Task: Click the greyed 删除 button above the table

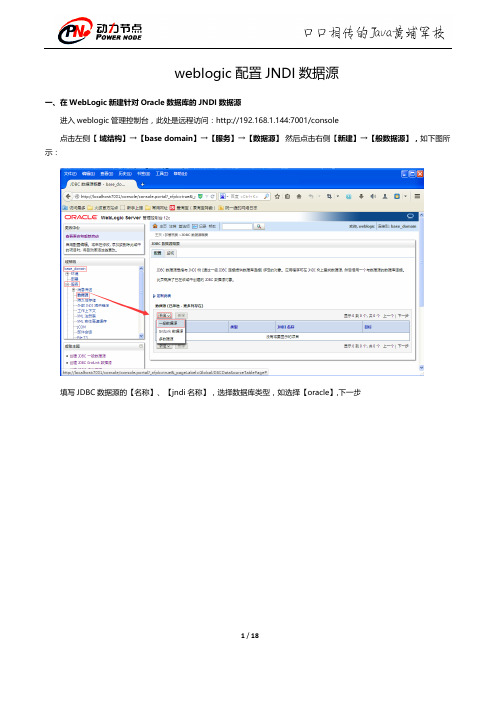Action: [181, 316]
